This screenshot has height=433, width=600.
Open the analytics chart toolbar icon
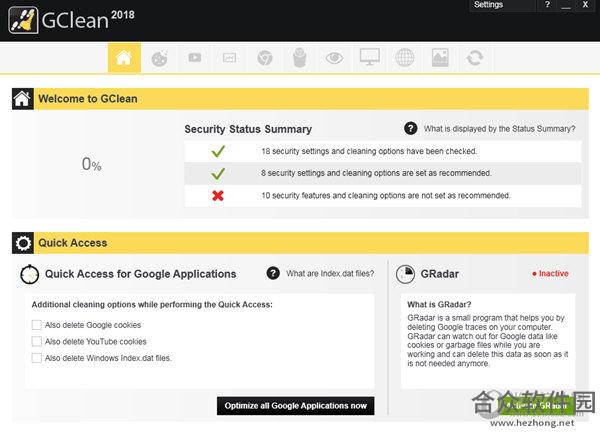click(229, 58)
